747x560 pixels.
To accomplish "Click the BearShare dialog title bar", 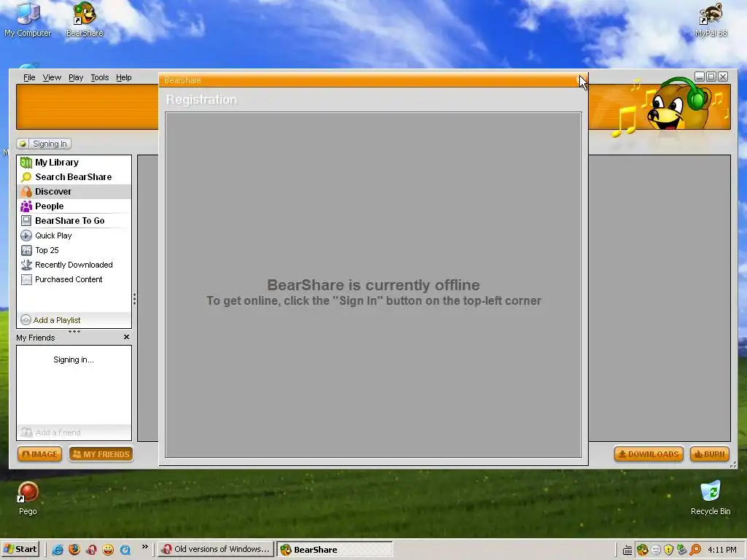I will click(373, 80).
